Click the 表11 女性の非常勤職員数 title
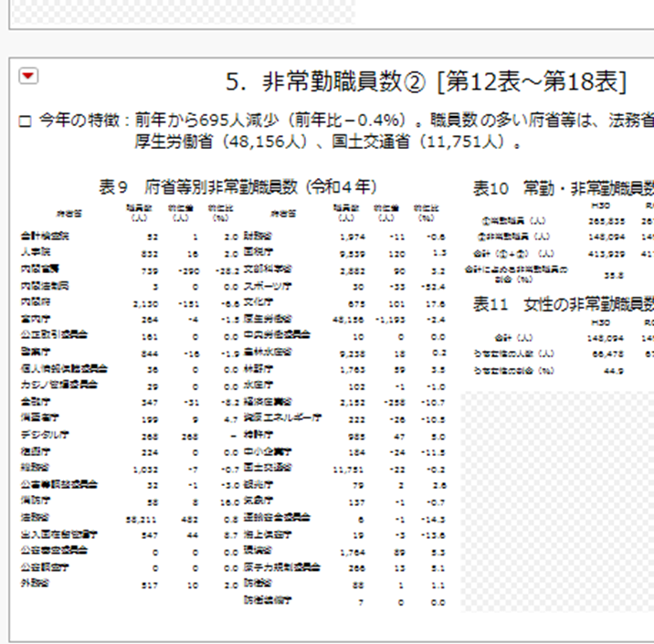 563,304
